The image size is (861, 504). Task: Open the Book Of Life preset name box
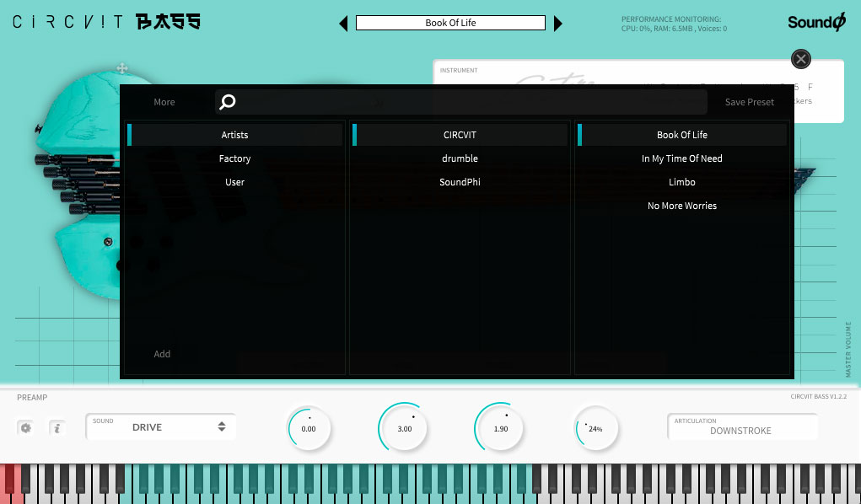coord(450,23)
